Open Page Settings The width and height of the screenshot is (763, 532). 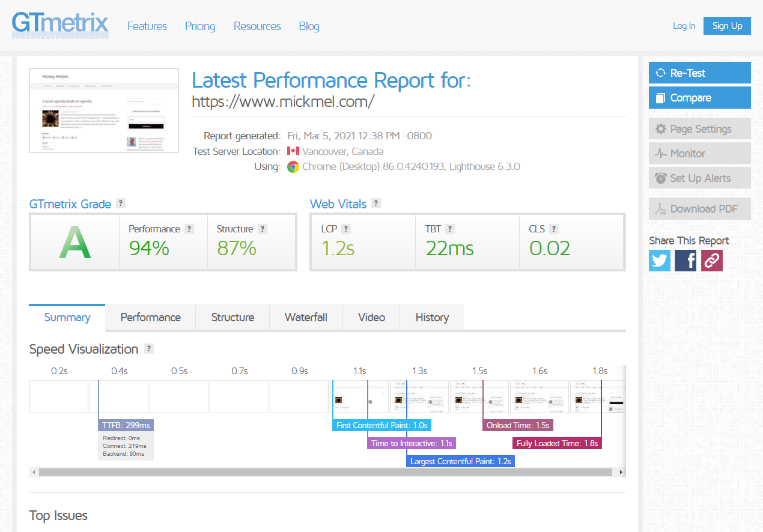(x=700, y=128)
